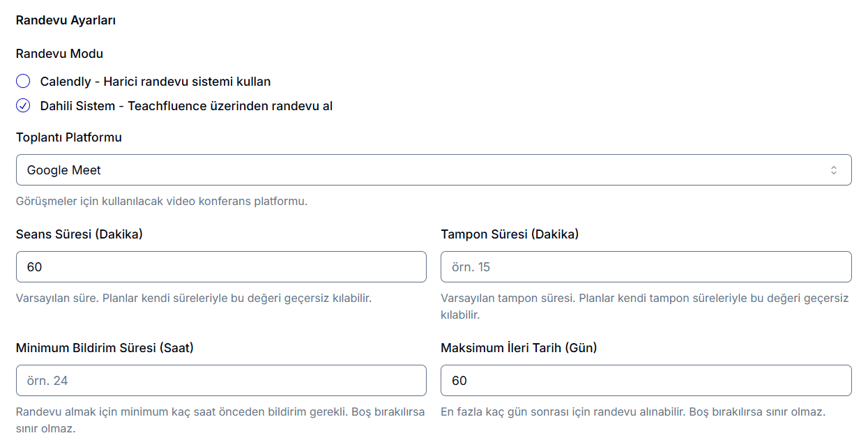Click into the Tampon Süresi input field
Screen dimensions: 868x447
(646, 267)
